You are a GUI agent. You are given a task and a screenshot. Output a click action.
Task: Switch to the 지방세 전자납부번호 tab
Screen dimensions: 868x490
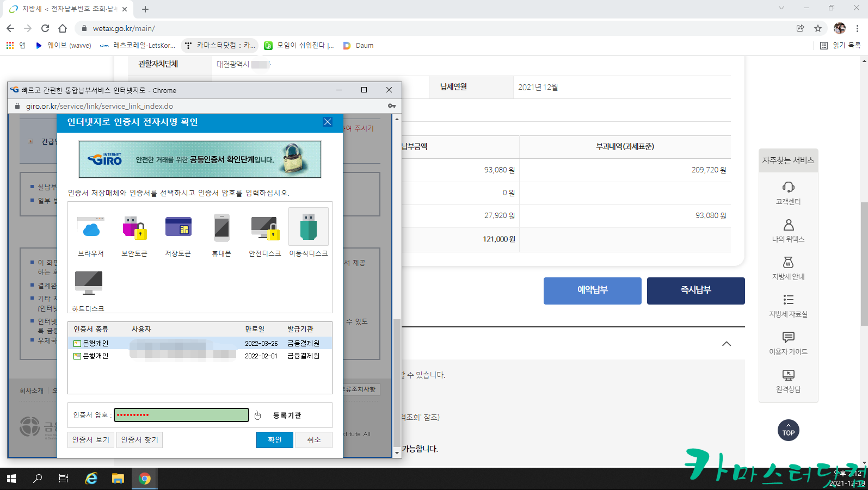(x=68, y=9)
